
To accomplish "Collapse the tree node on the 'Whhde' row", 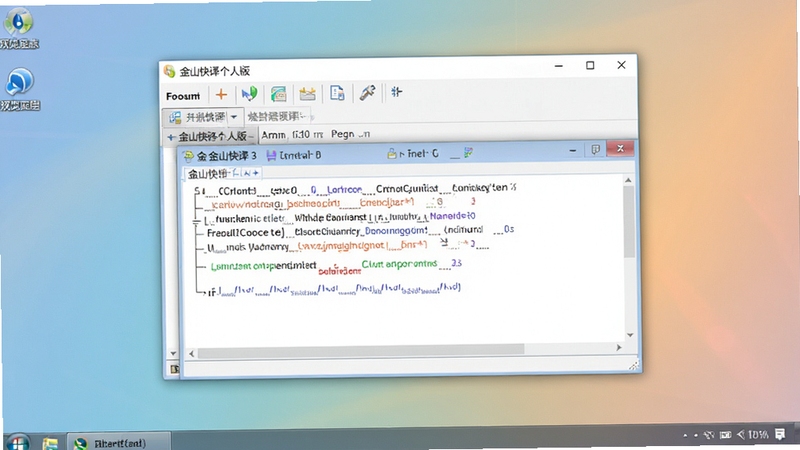I will pos(196,221).
